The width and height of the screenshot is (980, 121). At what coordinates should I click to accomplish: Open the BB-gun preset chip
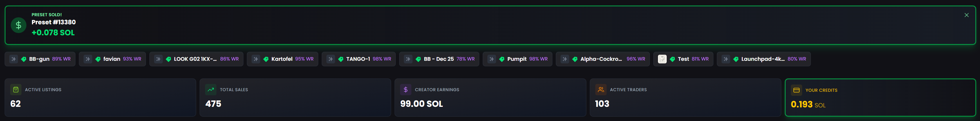39,59
